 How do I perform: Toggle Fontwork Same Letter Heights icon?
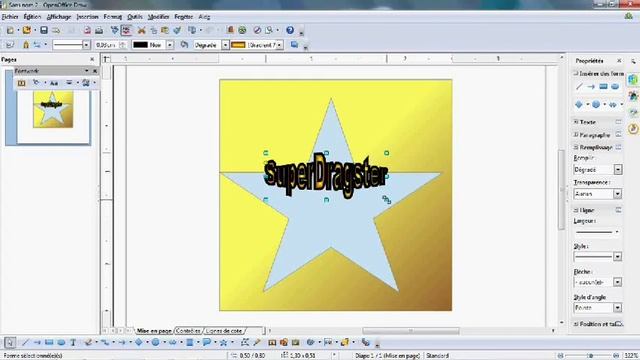[x=54, y=83]
